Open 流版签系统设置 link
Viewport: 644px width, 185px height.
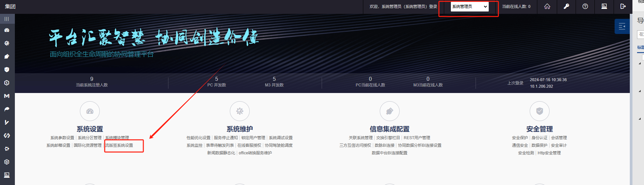[x=119, y=145]
